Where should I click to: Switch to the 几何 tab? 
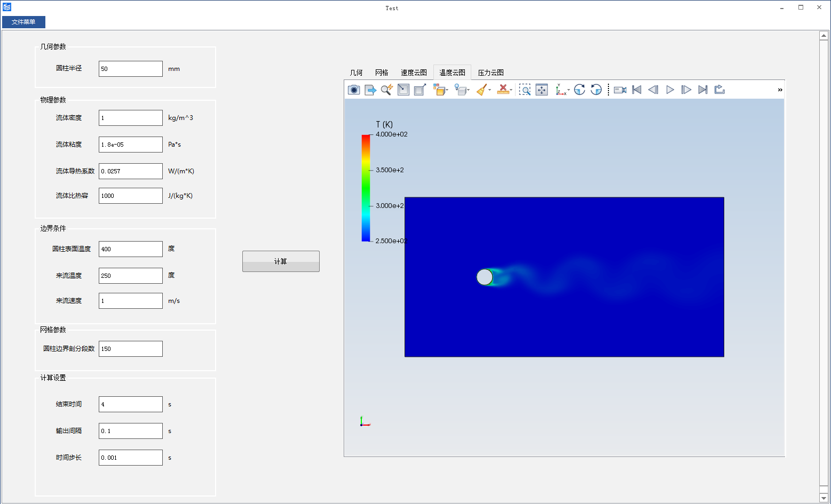tap(356, 73)
